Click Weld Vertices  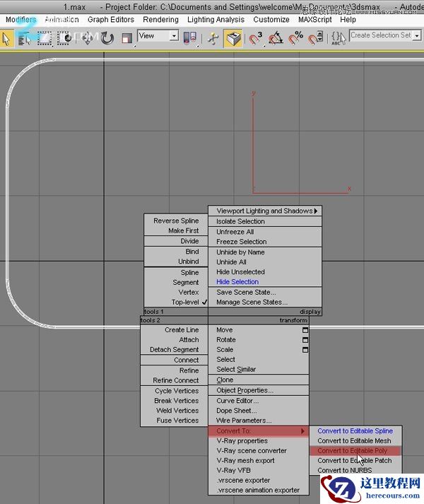click(174, 411)
